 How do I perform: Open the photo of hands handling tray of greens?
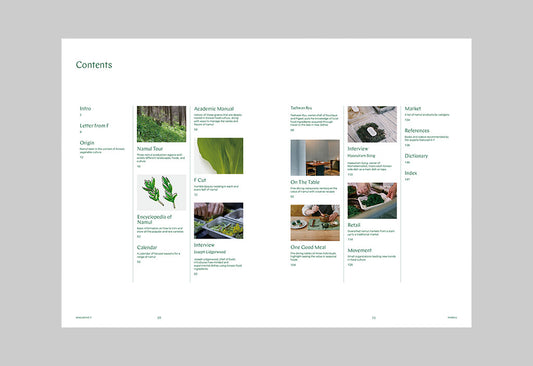(372, 201)
